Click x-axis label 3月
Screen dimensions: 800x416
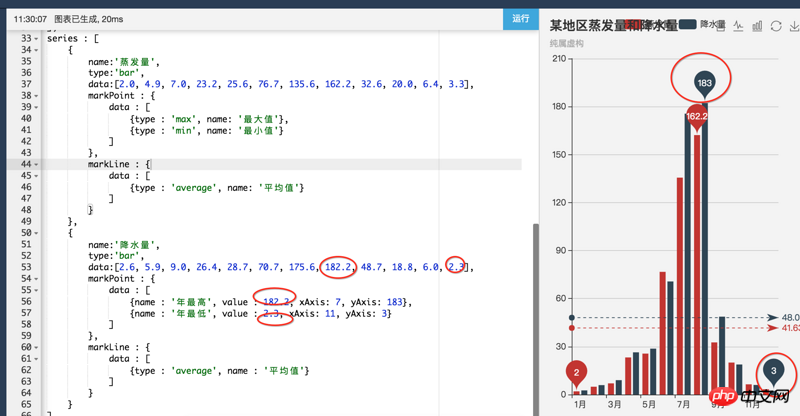tap(615, 405)
